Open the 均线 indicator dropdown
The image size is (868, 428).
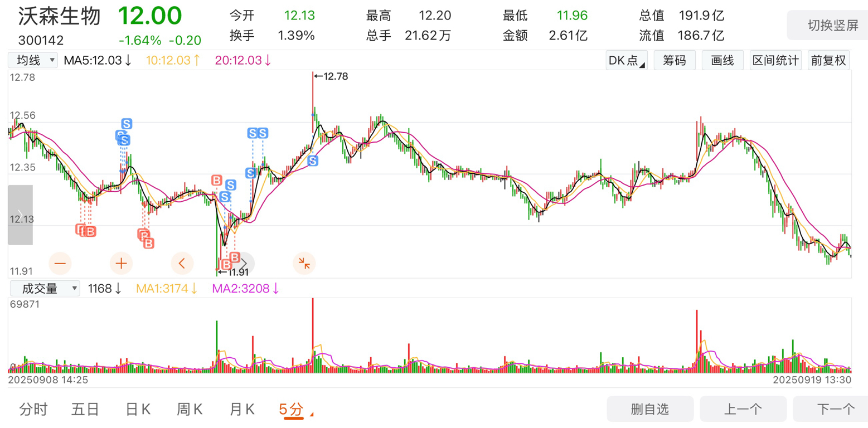click(33, 60)
